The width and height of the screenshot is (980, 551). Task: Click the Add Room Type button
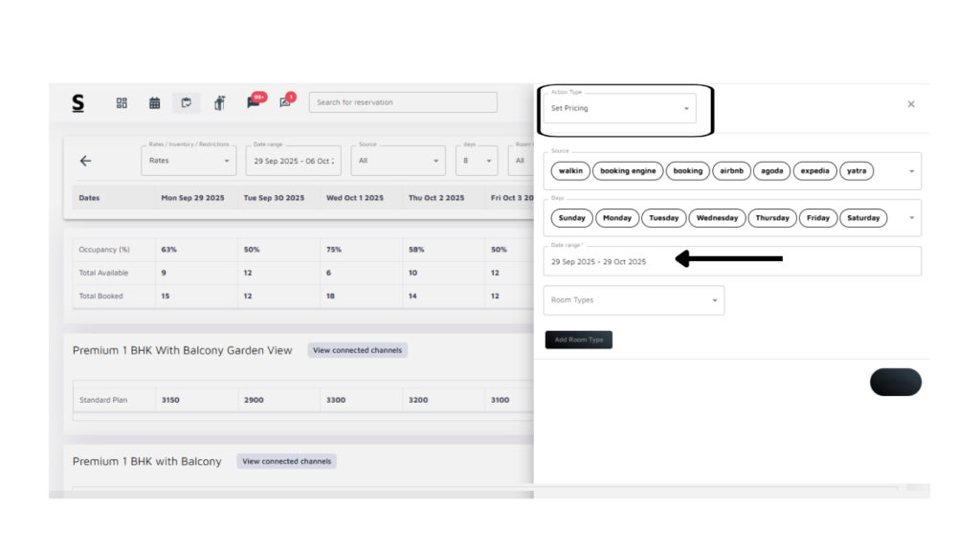click(x=578, y=340)
